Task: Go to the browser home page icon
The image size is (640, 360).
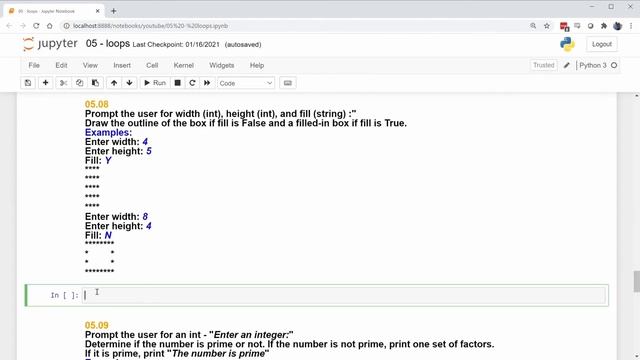Action: tap(49, 26)
